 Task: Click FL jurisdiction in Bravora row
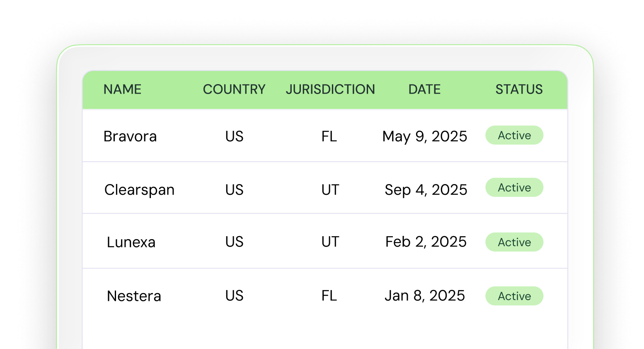(x=329, y=136)
